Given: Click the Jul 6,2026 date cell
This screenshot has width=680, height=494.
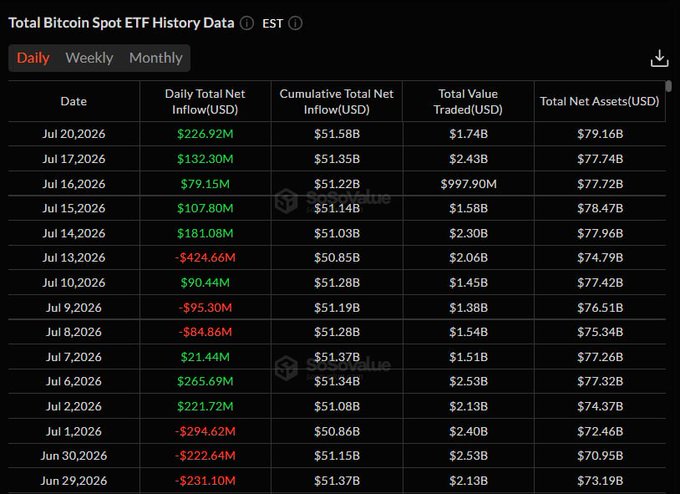Looking at the screenshot, I should (74, 381).
